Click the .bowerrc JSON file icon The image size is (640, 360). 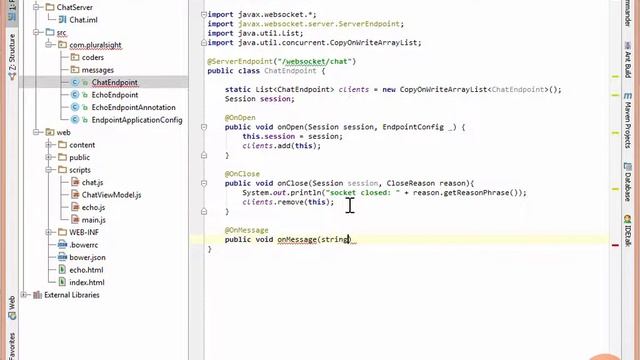pyautogui.click(x=62, y=244)
